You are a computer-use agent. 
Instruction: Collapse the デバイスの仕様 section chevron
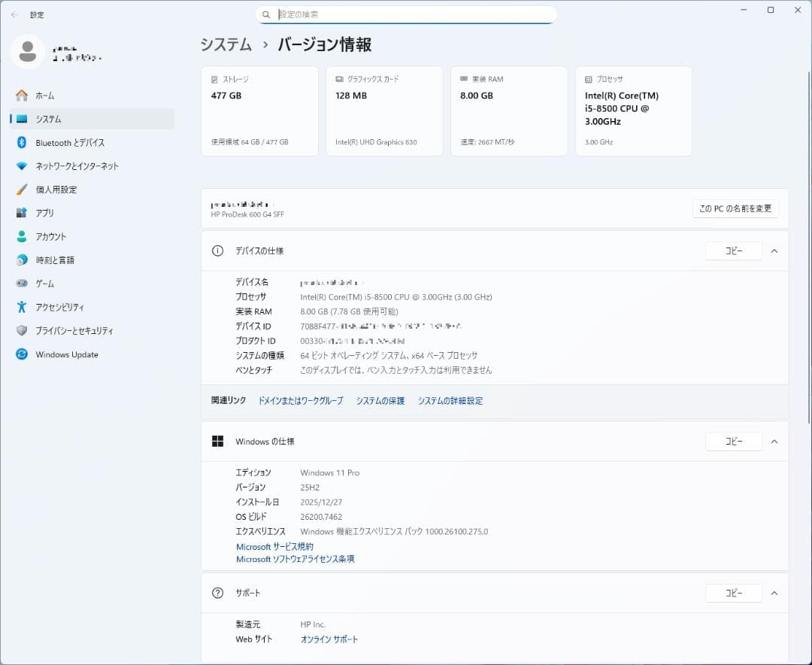(x=774, y=251)
